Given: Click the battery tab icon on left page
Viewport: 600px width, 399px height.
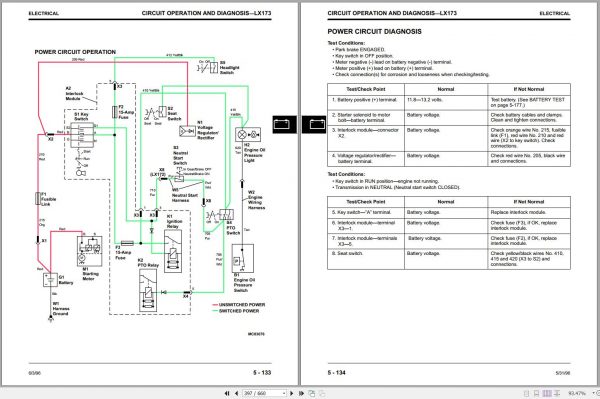Looking at the screenshot, I should 284,124.
